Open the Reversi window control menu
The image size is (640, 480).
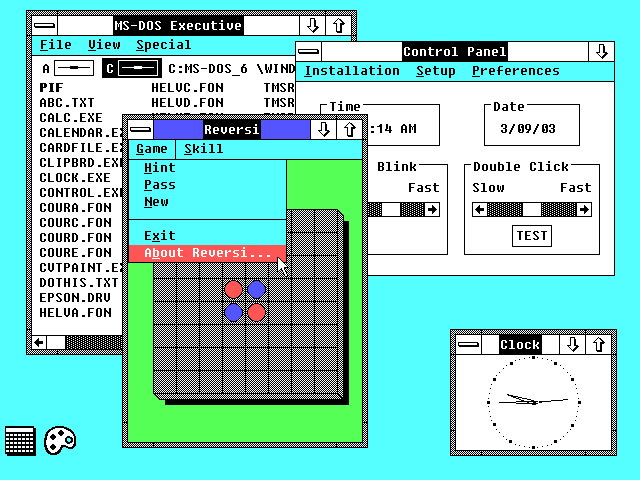click(x=139, y=129)
